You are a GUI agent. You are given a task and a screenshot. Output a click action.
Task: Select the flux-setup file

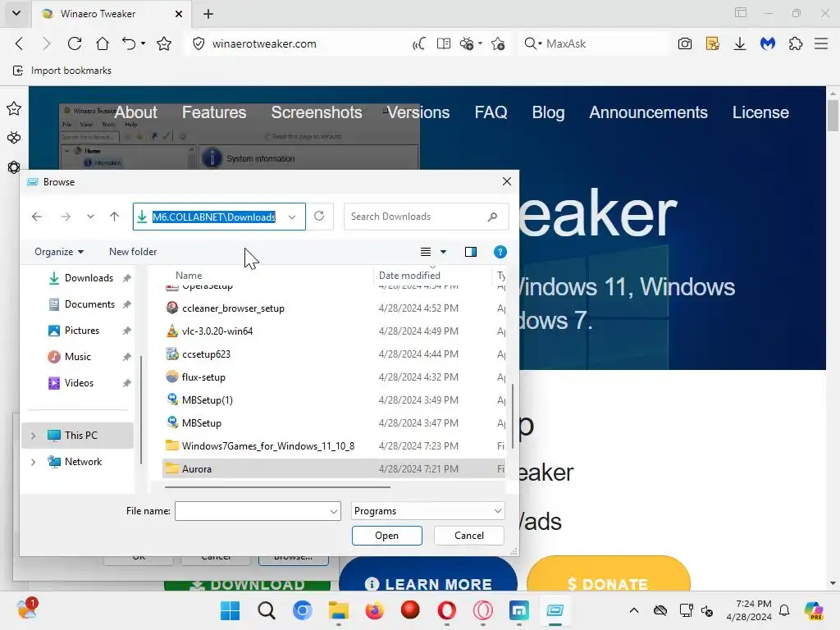pyautogui.click(x=203, y=377)
